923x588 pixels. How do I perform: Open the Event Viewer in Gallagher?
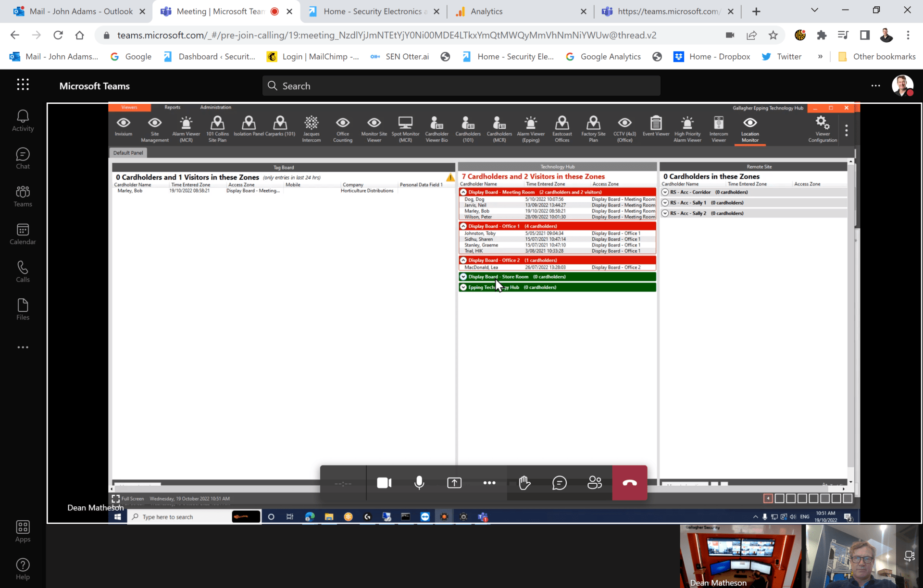point(656,128)
